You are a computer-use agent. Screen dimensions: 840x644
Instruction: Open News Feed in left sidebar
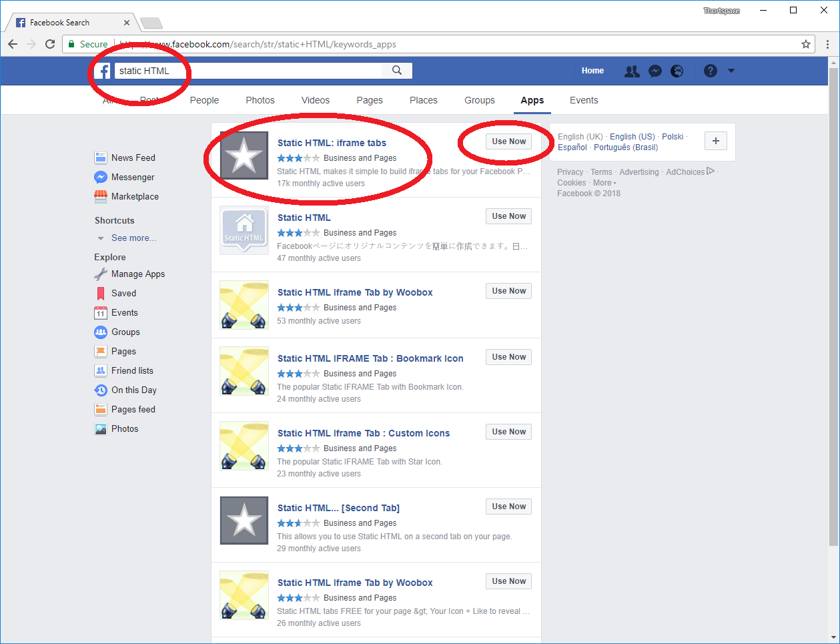click(x=125, y=157)
